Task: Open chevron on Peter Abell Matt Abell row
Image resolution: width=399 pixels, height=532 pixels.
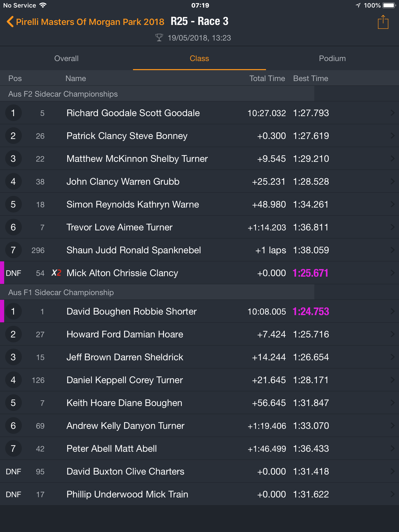Action: click(393, 448)
